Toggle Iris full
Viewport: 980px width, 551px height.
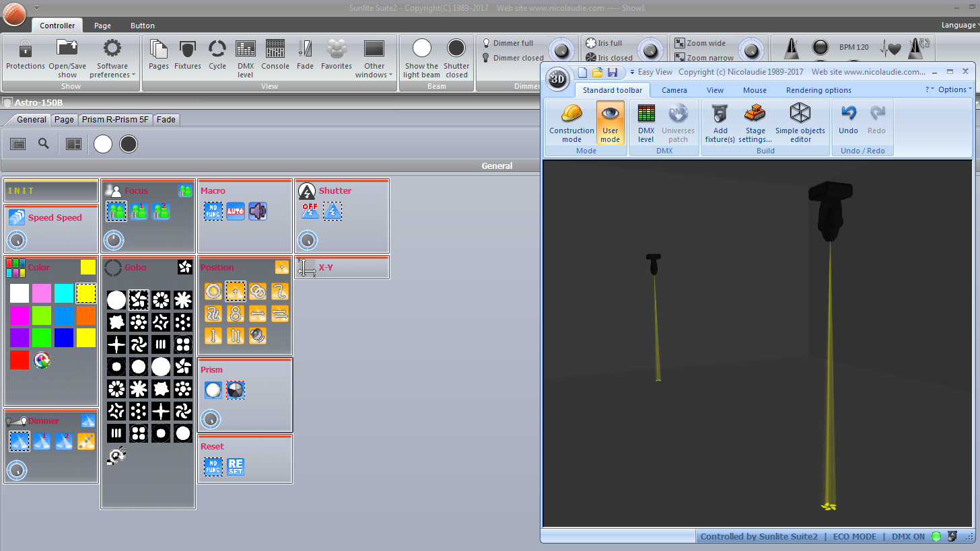(x=604, y=43)
